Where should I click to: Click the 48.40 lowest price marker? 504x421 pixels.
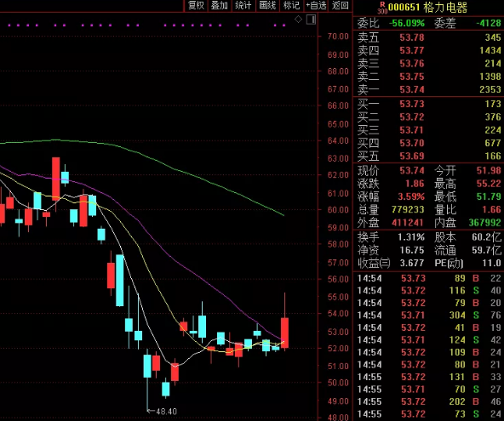click(x=162, y=411)
